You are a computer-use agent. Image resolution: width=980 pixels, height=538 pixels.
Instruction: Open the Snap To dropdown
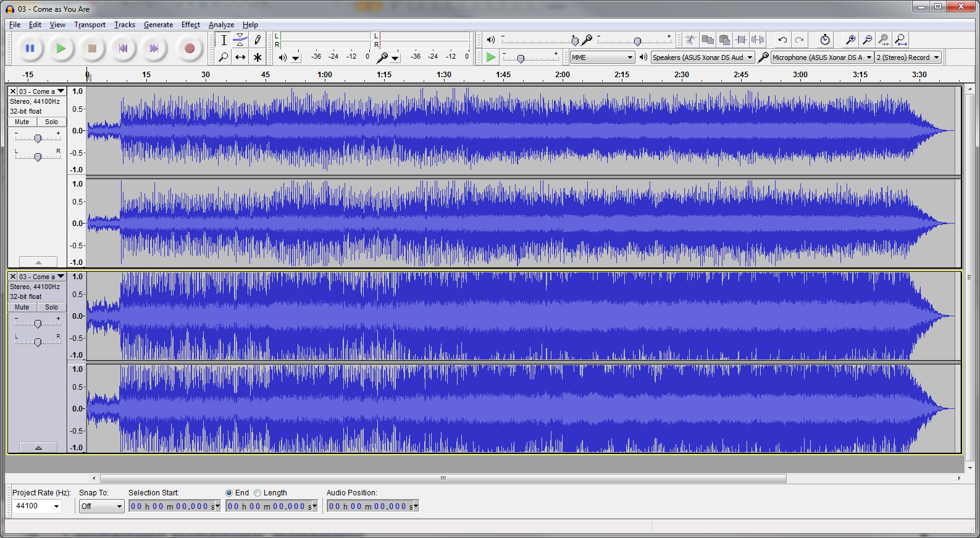[x=102, y=506]
